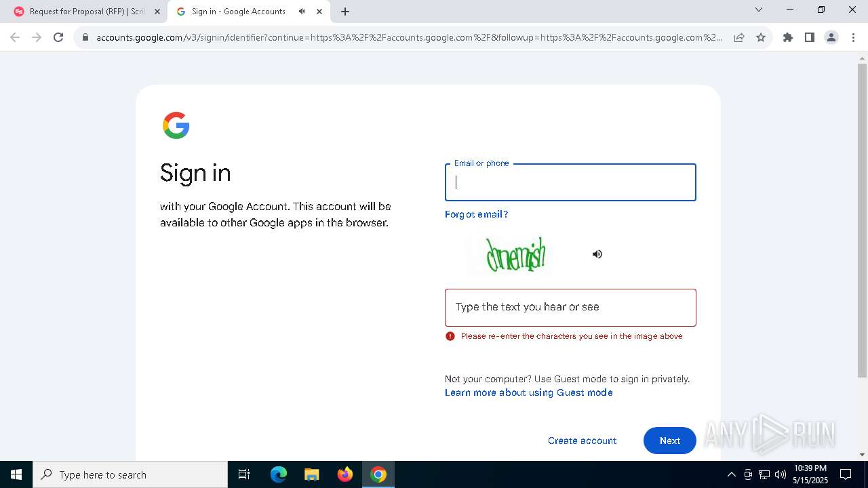This screenshot has width=868, height=488.
Task: Mute the audio indicator on Sign in tab
Action: [x=302, y=12]
